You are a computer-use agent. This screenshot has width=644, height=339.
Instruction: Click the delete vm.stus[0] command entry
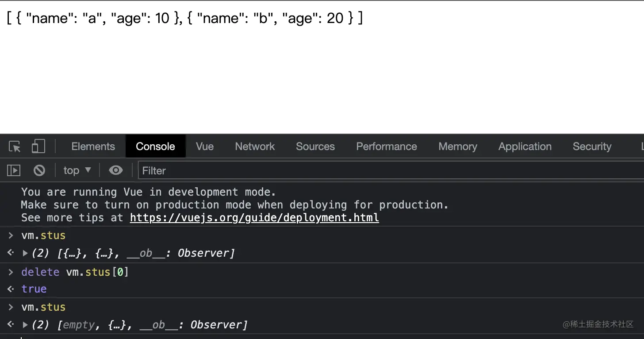[x=75, y=272]
